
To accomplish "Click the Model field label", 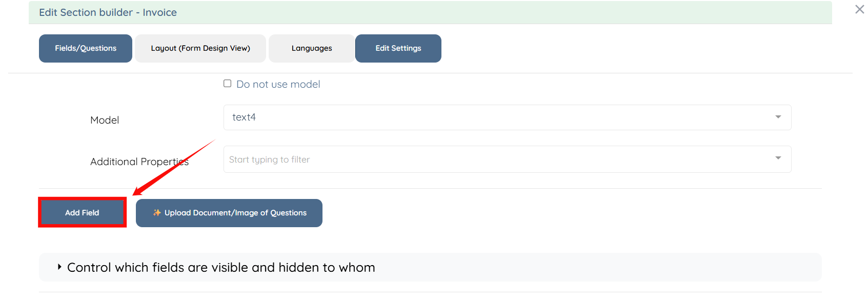I will pos(105,120).
